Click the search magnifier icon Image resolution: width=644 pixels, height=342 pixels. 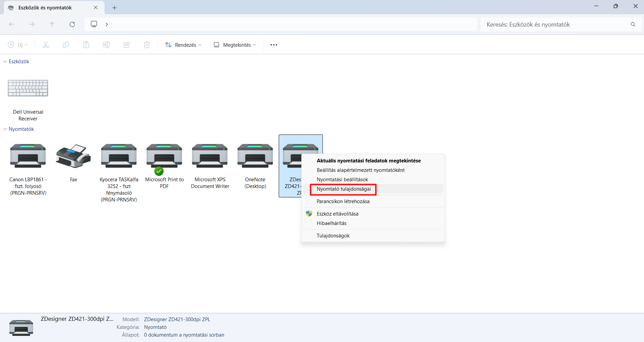click(633, 24)
